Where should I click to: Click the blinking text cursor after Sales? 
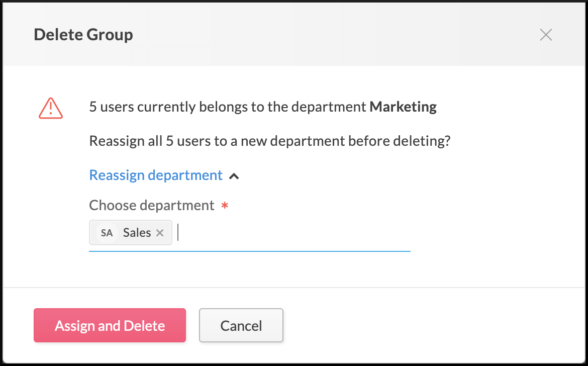pyautogui.click(x=178, y=233)
